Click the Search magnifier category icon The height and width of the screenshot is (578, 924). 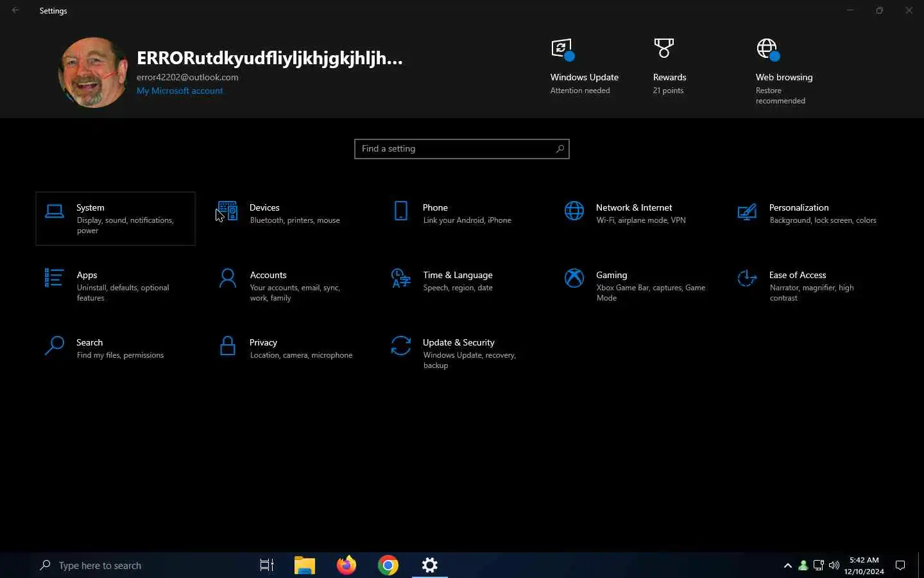[54, 346]
